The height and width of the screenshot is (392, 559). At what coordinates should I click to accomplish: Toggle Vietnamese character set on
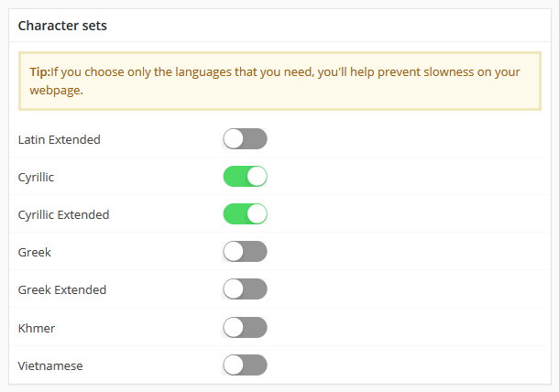(x=245, y=365)
